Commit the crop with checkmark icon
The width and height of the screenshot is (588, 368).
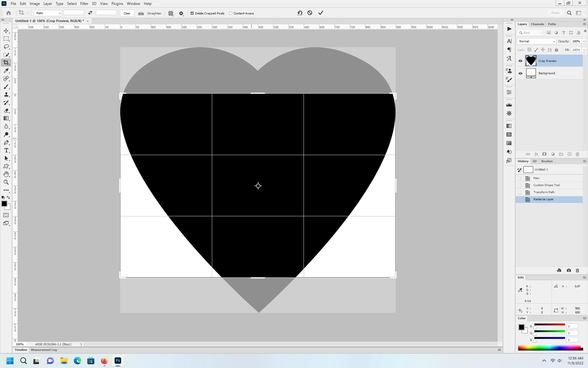tap(321, 13)
